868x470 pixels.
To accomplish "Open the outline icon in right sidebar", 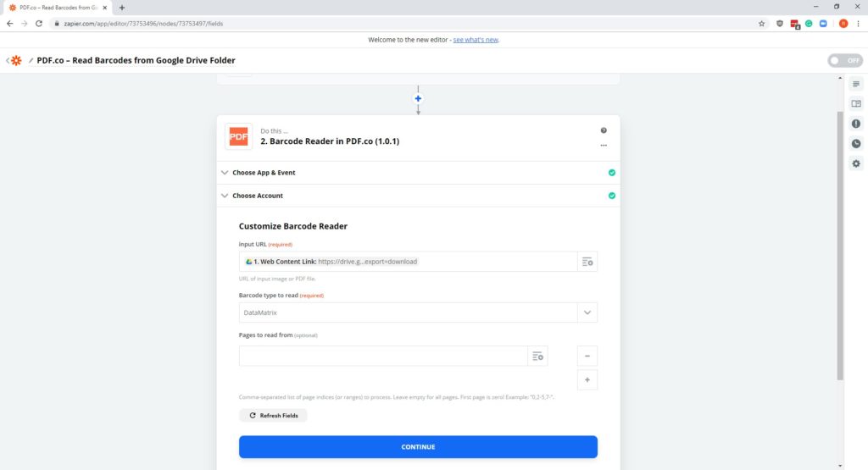I will (x=856, y=84).
